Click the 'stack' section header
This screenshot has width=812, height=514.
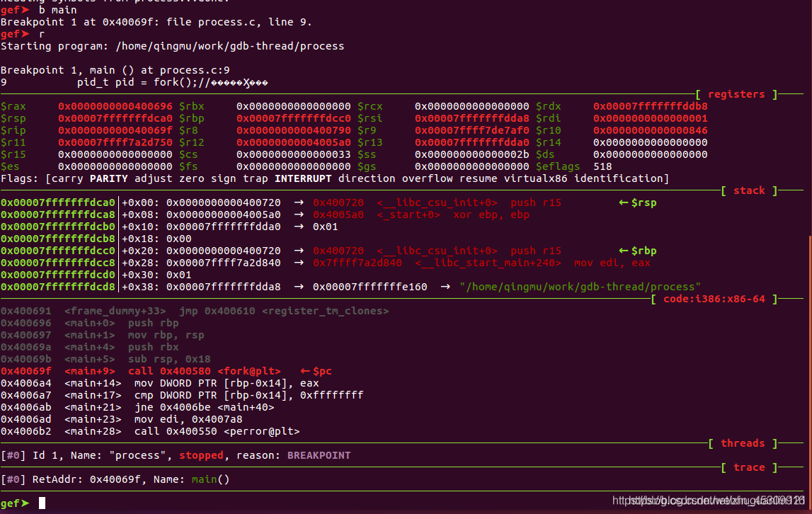coord(749,190)
